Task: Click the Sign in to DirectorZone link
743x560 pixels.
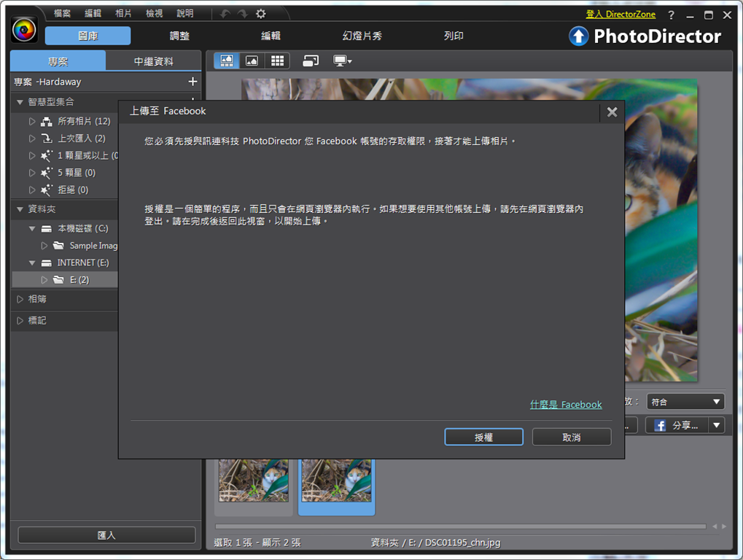Action: (621, 14)
